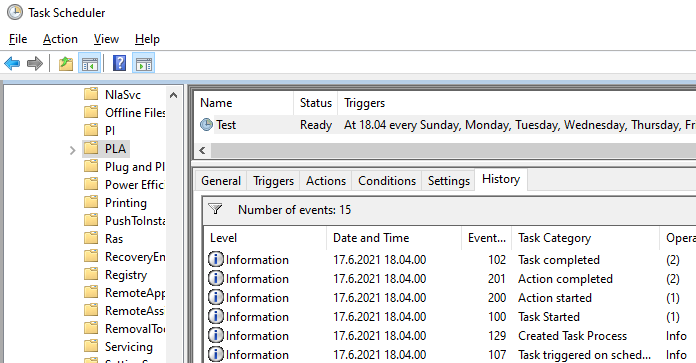Sort tasks by Status column header

pyautogui.click(x=316, y=103)
